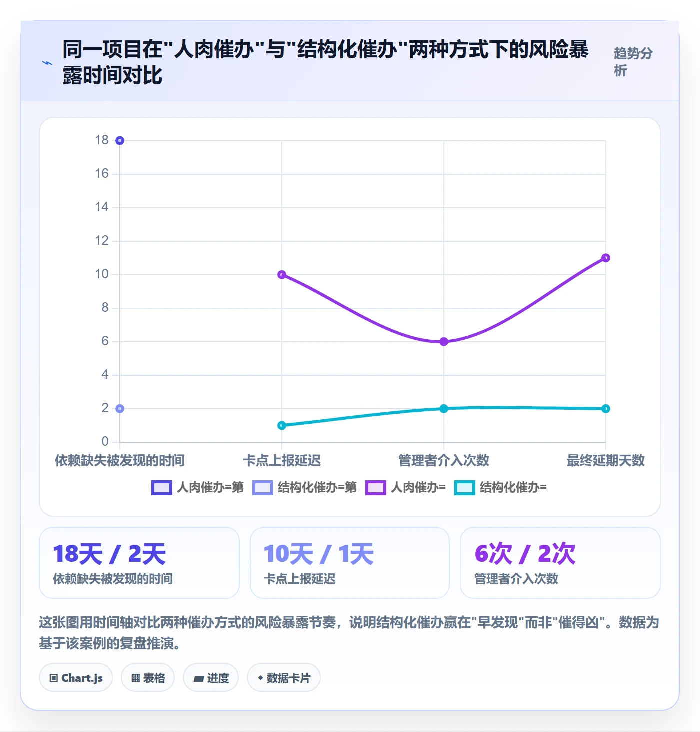The width and height of the screenshot is (700, 732).
Task: Click the y-axis value 16
Action: tap(102, 174)
